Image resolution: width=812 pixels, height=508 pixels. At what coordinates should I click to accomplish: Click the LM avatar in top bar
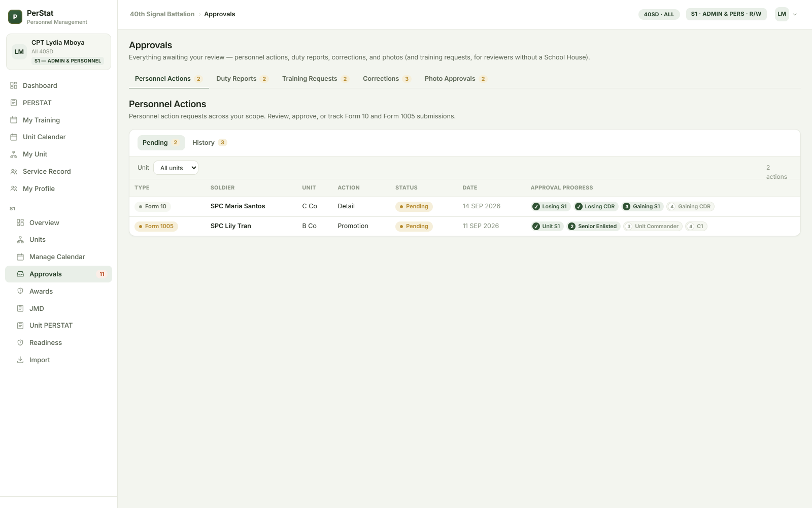click(x=782, y=14)
